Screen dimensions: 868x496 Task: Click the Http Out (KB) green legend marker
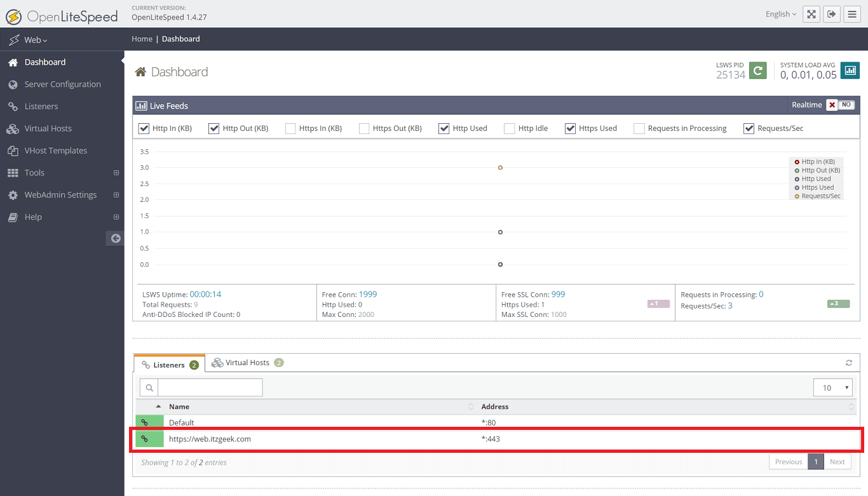[797, 170]
